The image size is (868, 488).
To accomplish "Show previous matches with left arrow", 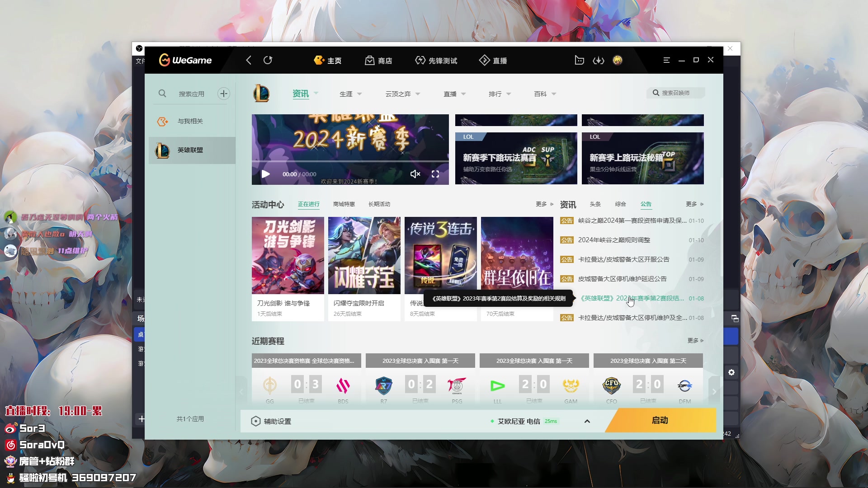I will [241, 392].
